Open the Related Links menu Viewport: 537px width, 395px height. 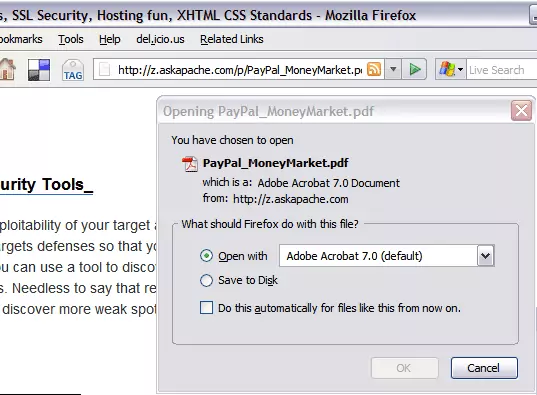pos(232,39)
